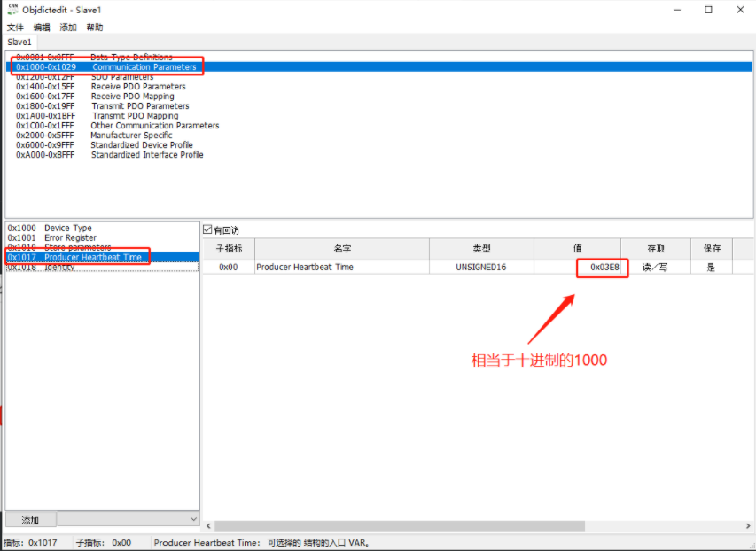Click the 存取 column header
This screenshot has width=756, height=551.
click(x=656, y=249)
